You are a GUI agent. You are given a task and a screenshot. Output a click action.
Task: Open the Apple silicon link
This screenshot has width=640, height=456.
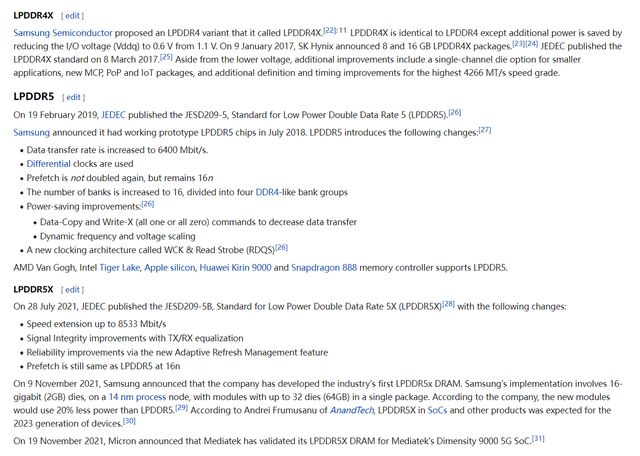click(x=170, y=267)
